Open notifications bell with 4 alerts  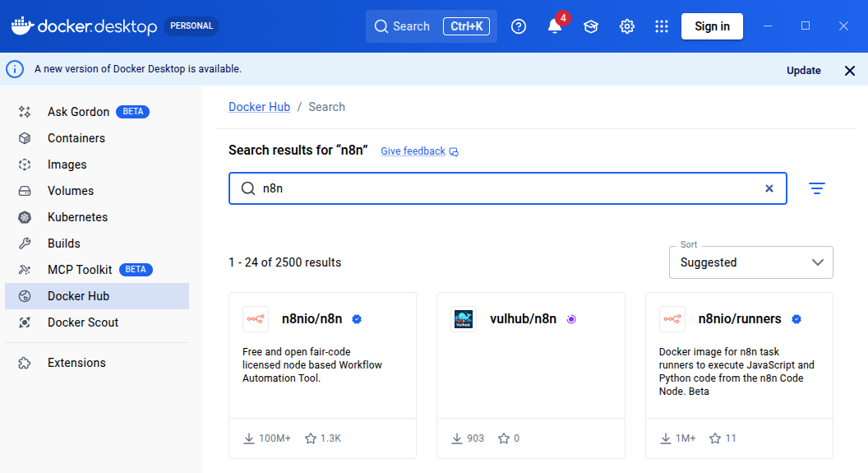click(x=555, y=26)
